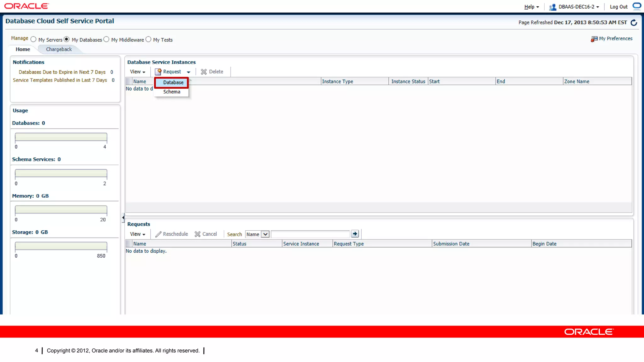The height and width of the screenshot is (362, 644).
Task: Click the Instance Status column header
Action: click(408, 81)
